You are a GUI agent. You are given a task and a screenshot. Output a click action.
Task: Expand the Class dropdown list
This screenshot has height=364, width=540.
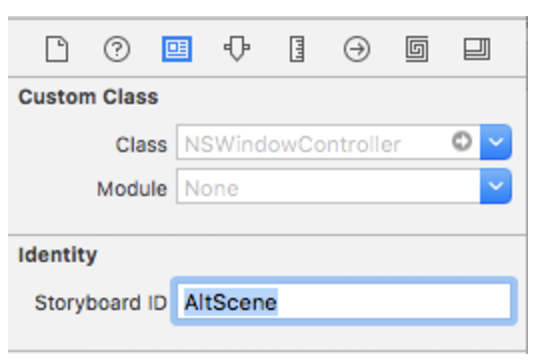click(496, 142)
